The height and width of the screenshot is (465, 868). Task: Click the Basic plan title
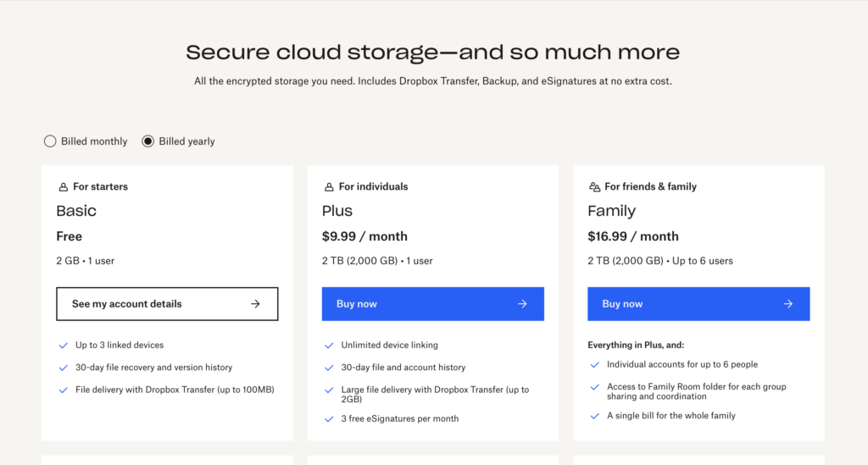pyautogui.click(x=76, y=211)
